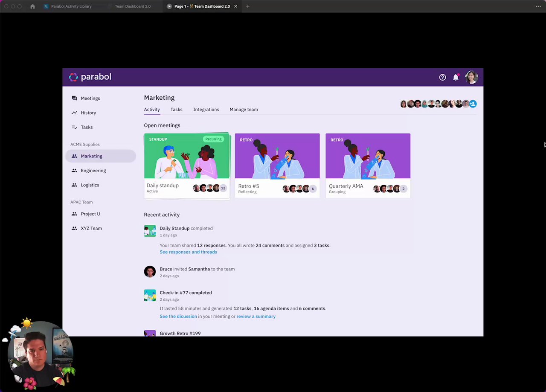The height and width of the screenshot is (392, 546).
Task: Click the XYZ Team group icon
Action: click(x=74, y=228)
